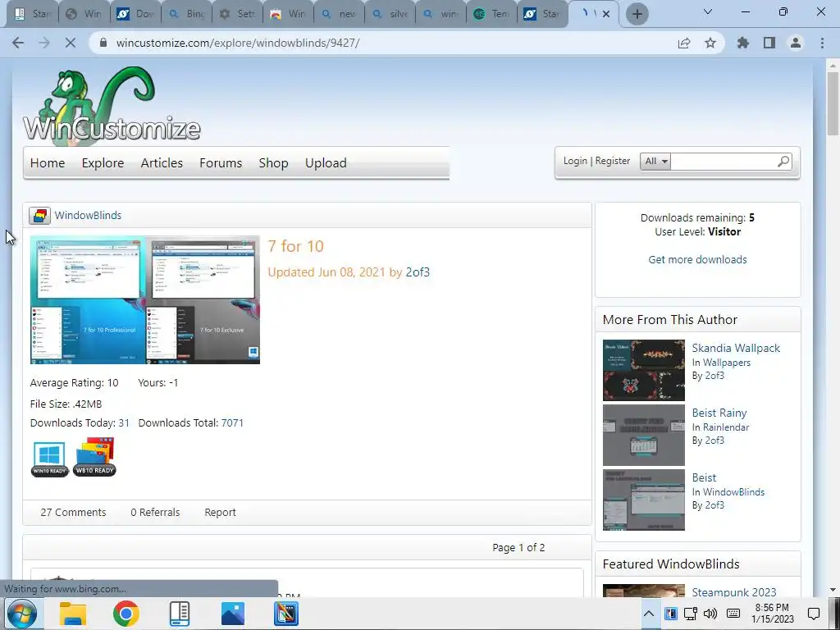Open the Articles menu item
The image size is (840, 630).
(162, 163)
